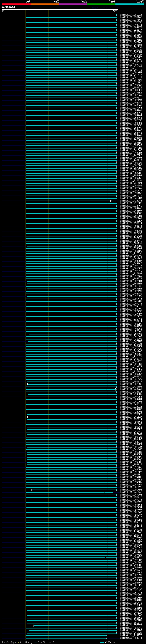This screenshot has height=644, width=146.
Task: Select label UniRef100_Q14K89
Action: 131,394
